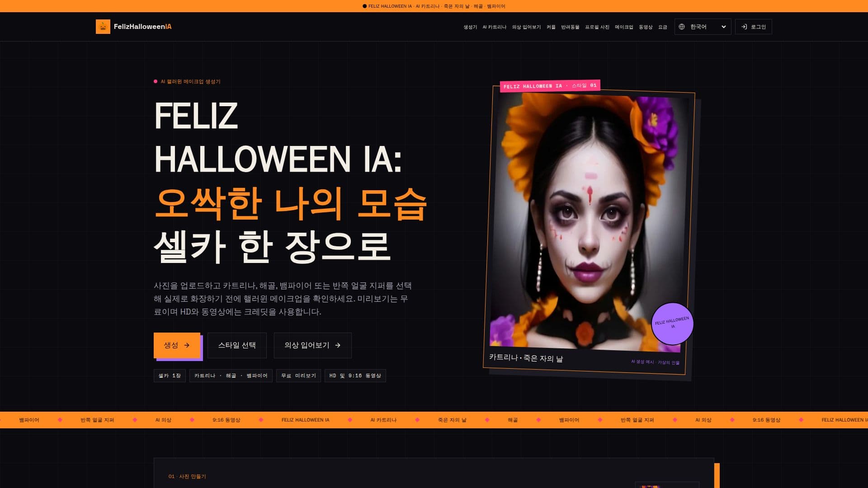
Task: Open the 동영상 nav item
Action: click(x=646, y=27)
